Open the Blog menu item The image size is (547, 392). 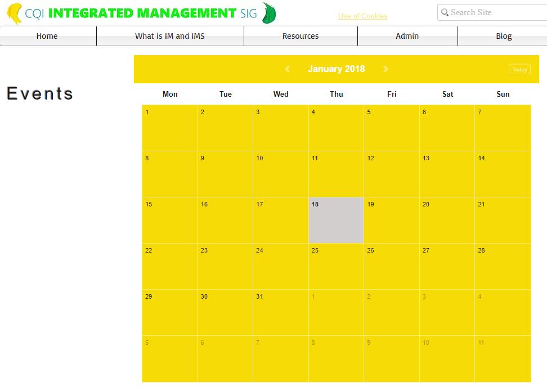tap(504, 36)
